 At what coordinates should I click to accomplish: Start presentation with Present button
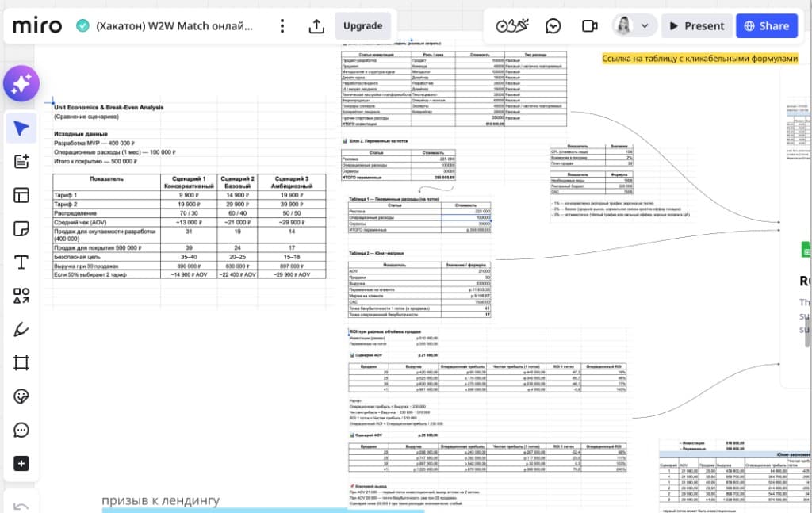click(x=696, y=26)
